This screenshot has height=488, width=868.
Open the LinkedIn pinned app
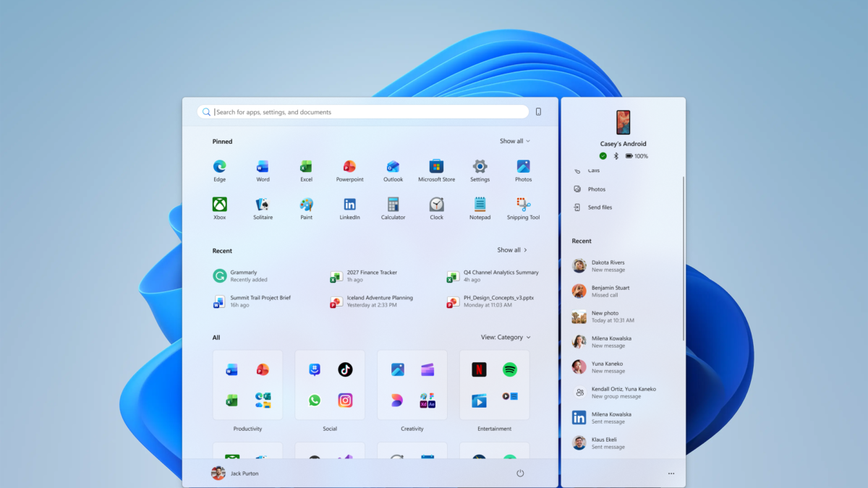[349, 209]
